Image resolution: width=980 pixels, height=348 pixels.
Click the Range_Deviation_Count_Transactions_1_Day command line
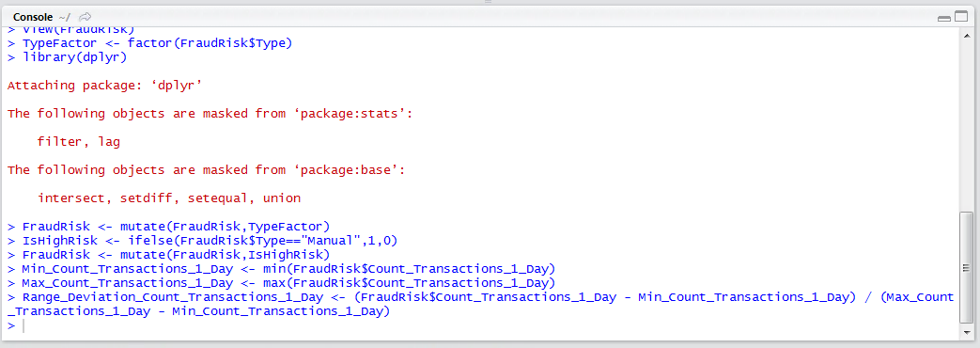pos(481,304)
